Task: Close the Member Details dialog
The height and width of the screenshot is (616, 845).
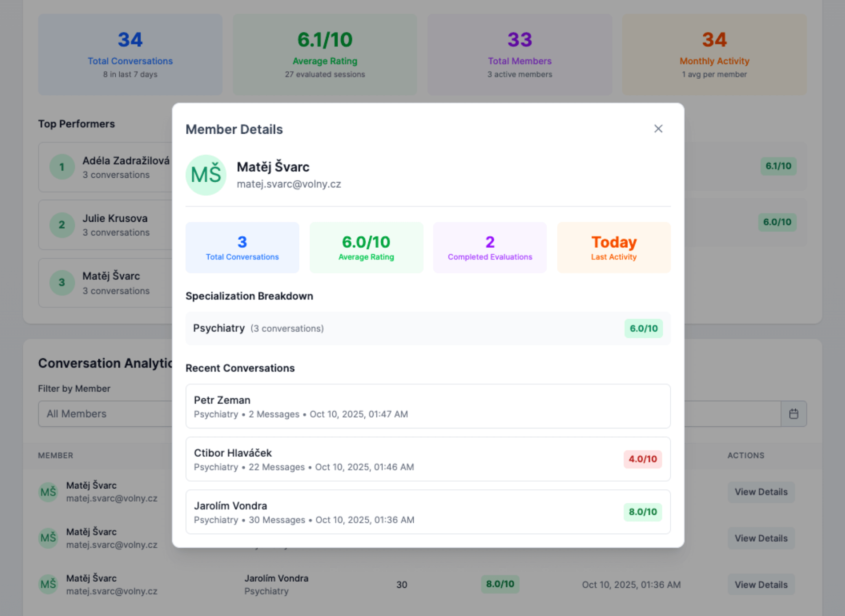Action: pos(658,128)
